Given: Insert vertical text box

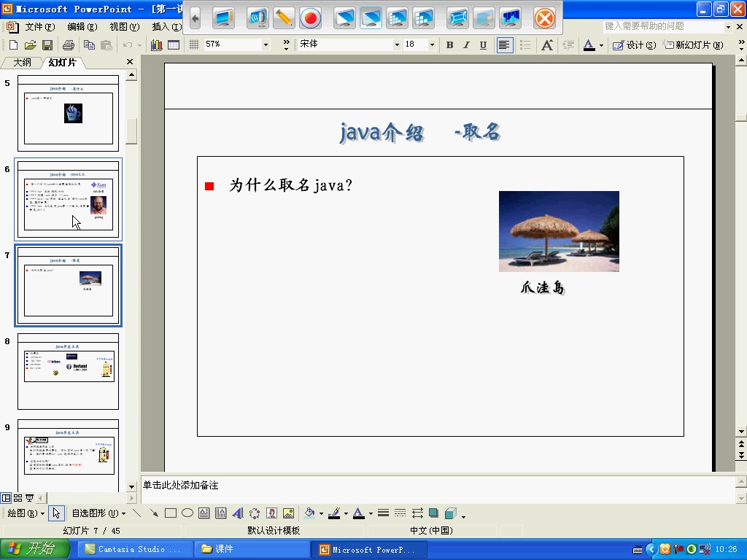Looking at the screenshot, I should [220, 513].
